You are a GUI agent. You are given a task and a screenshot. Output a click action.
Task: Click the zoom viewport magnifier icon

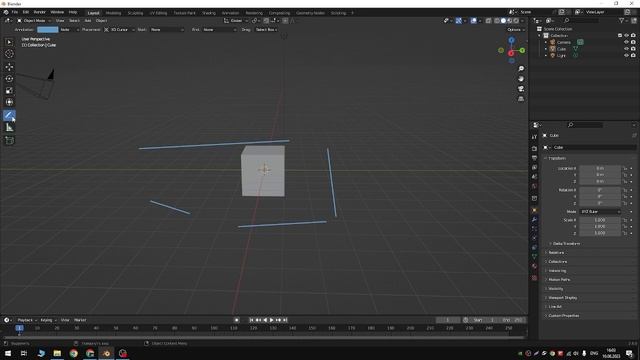point(521,69)
